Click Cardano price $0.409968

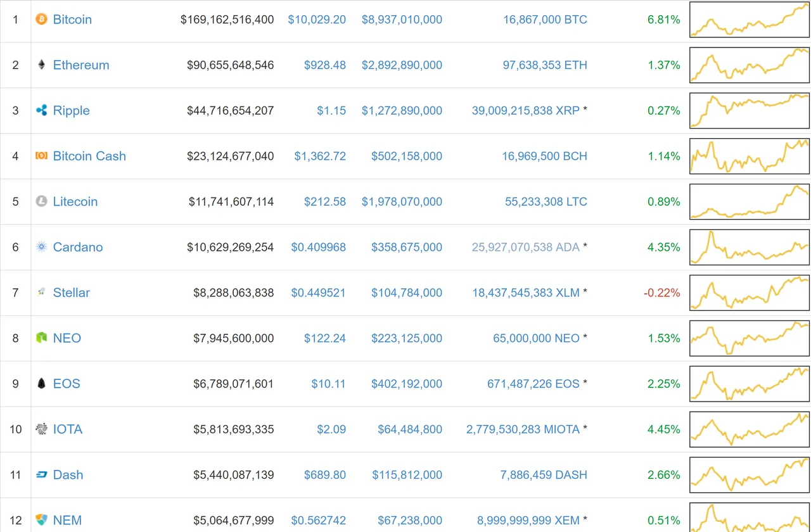coord(319,248)
